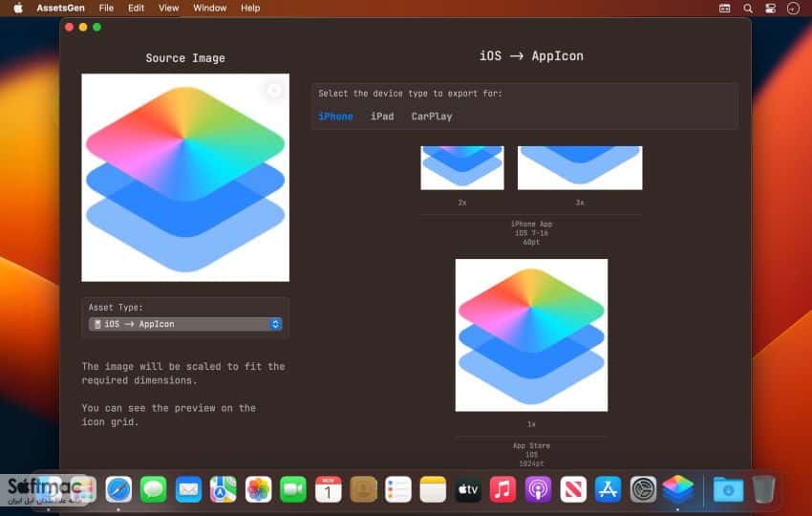Open Mail from the Dock
Image resolution: width=812 pixels, height=516 pixels.
tap(188, 489)
